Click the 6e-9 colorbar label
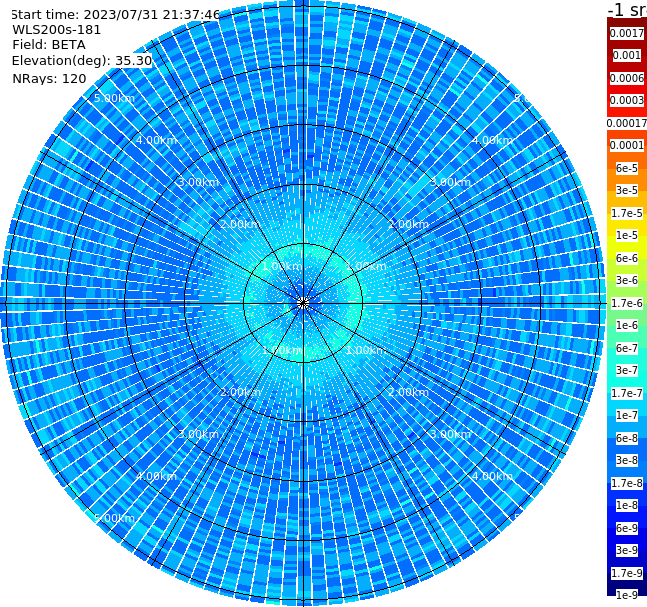 [627, 528]
